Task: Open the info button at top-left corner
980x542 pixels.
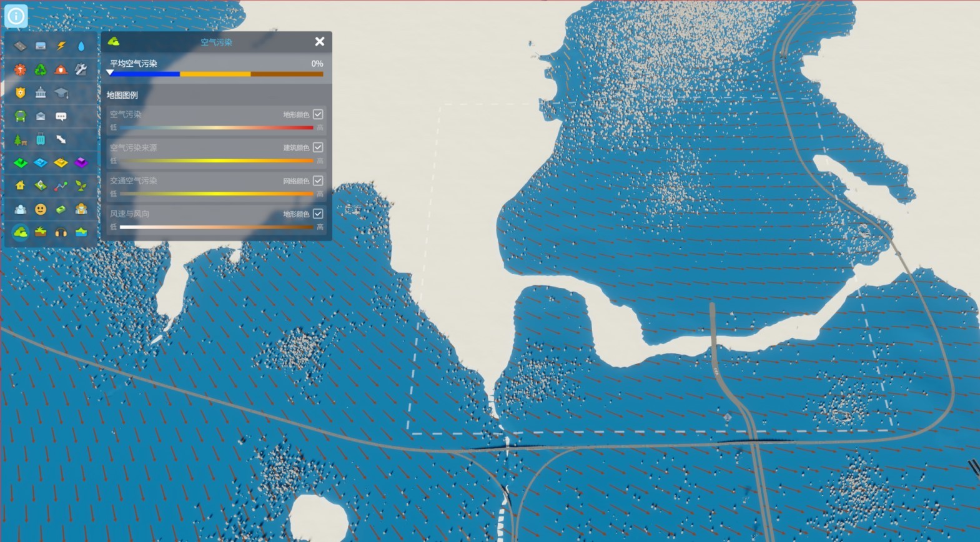Action: [x=16, y=16]
